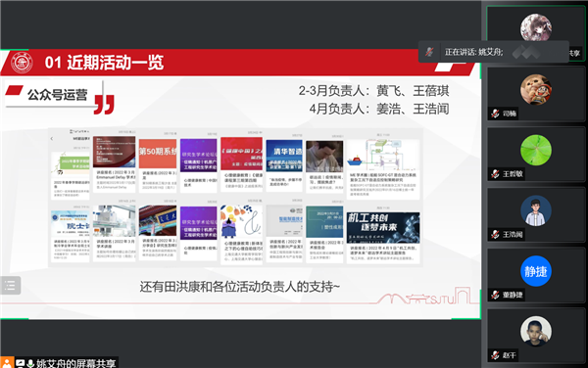588x368 pixels.
Task: Click the 王哲敏 name label
Action: click(x=513, y=173)
